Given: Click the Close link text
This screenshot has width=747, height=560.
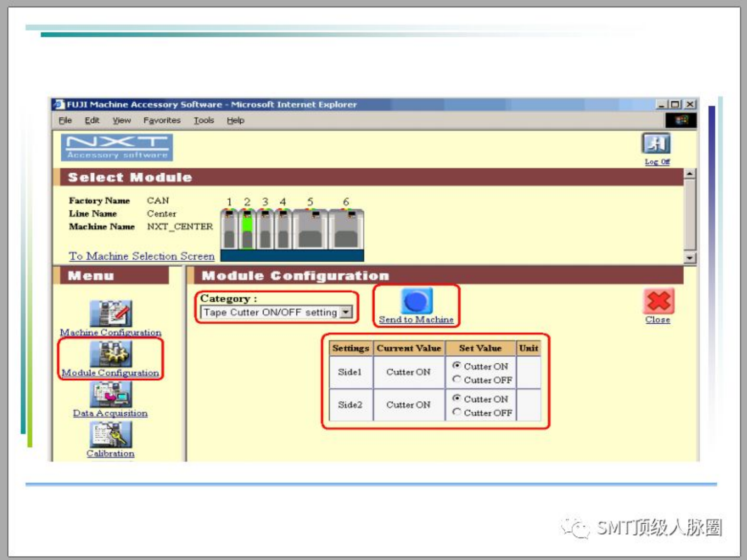Looking at the screenshot, I should point(658,320).
